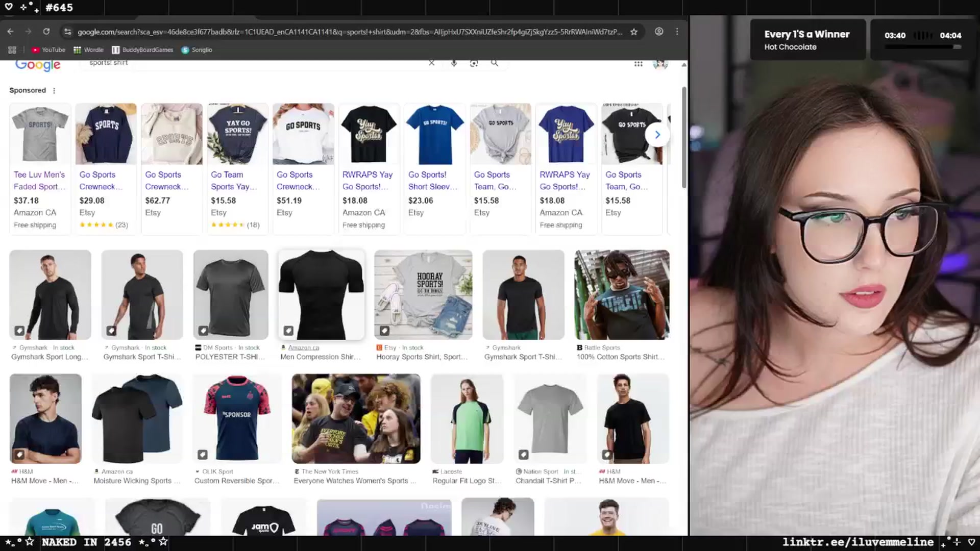Click the song progress bar
Screen dimensions: 980x551
(922, 47)
